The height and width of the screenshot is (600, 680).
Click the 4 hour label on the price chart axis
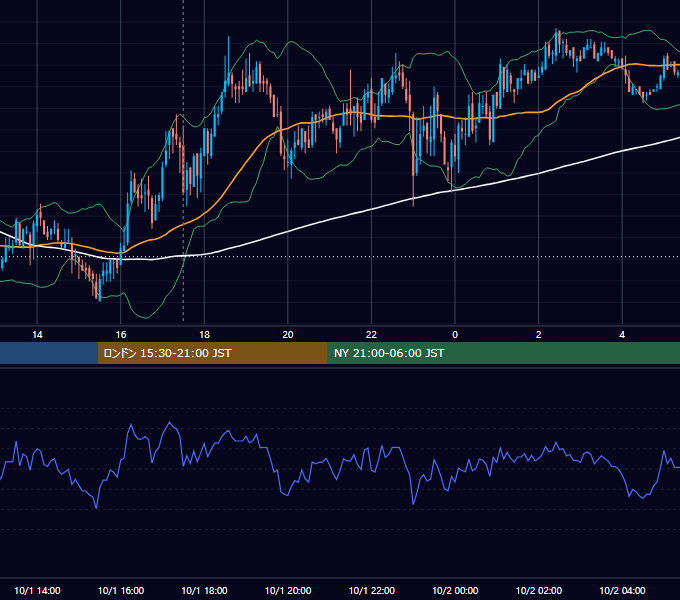pyautogui.click(x=622, y=335)
